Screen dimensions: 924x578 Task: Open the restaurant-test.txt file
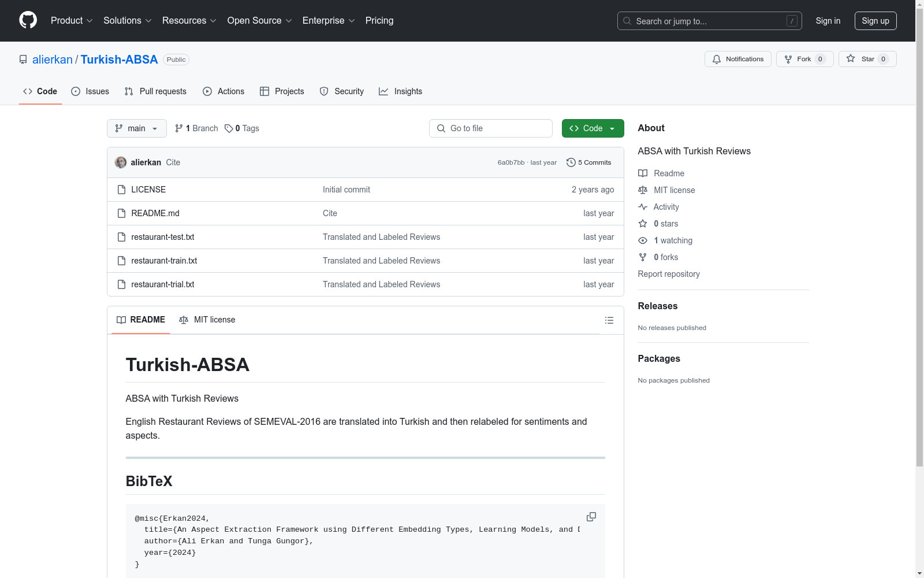(163, 237)
